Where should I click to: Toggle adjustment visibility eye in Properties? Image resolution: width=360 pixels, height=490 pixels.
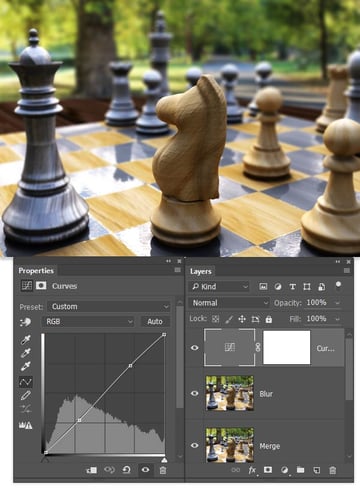145,470
